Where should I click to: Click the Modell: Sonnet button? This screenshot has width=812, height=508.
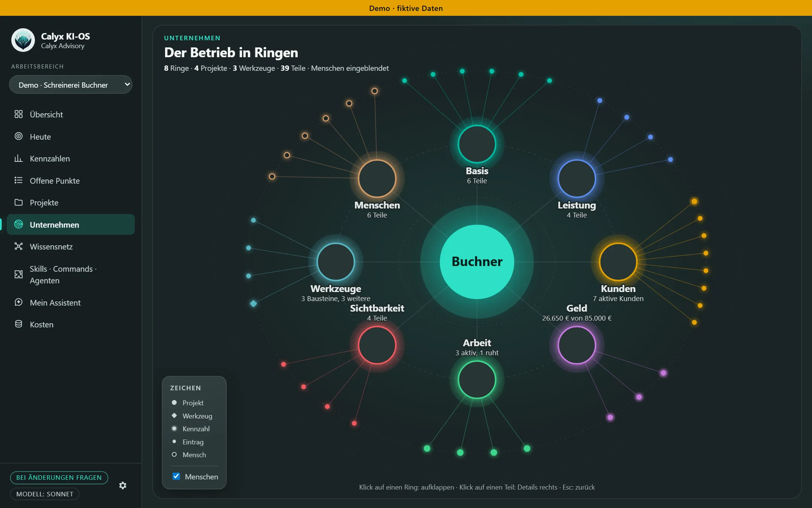tap(45, 494)
